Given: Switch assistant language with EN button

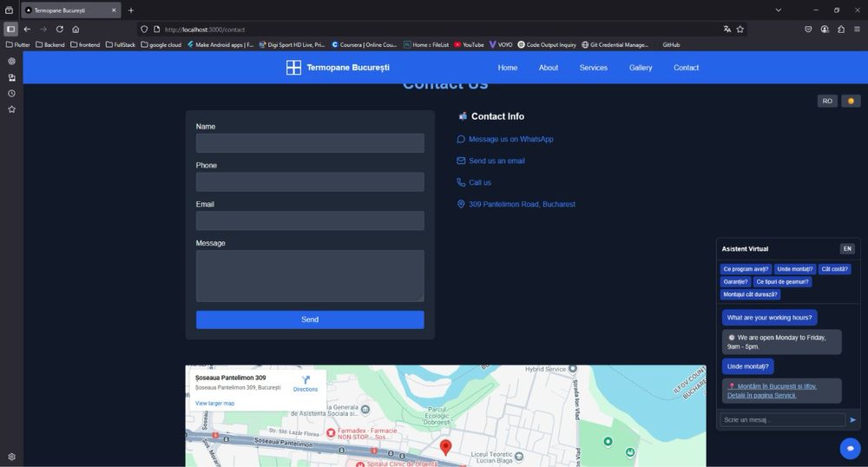Looking at the screenshot, I should point(847,249).
